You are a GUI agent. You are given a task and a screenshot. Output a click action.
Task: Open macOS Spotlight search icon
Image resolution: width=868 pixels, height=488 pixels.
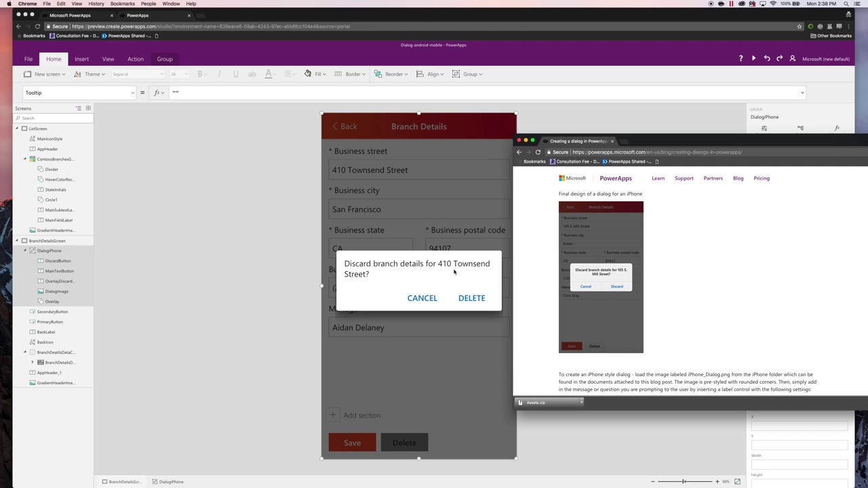846,3
